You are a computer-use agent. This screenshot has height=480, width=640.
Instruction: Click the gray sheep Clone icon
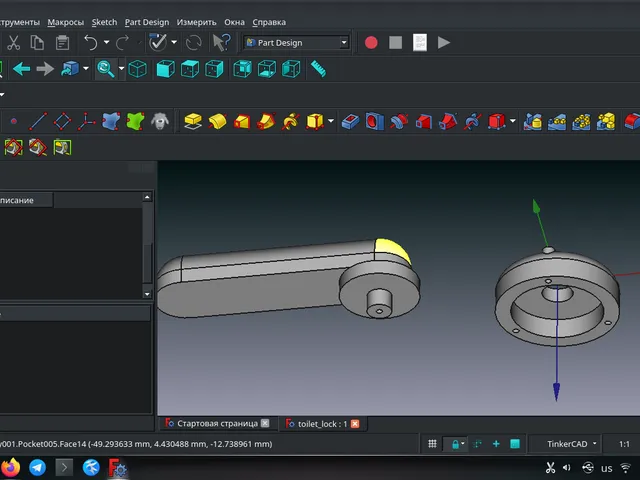[x=160, y=121]
